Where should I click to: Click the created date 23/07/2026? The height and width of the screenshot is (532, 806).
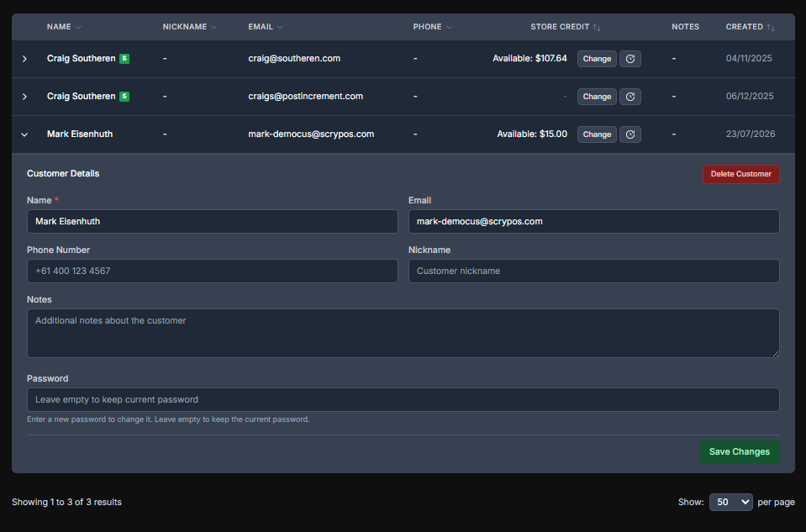(751, 134)
